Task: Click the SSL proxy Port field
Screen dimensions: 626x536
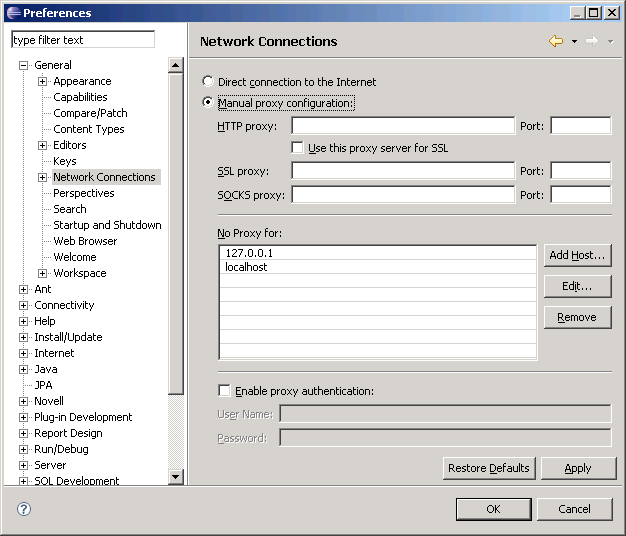Action: tap(580, 170)
